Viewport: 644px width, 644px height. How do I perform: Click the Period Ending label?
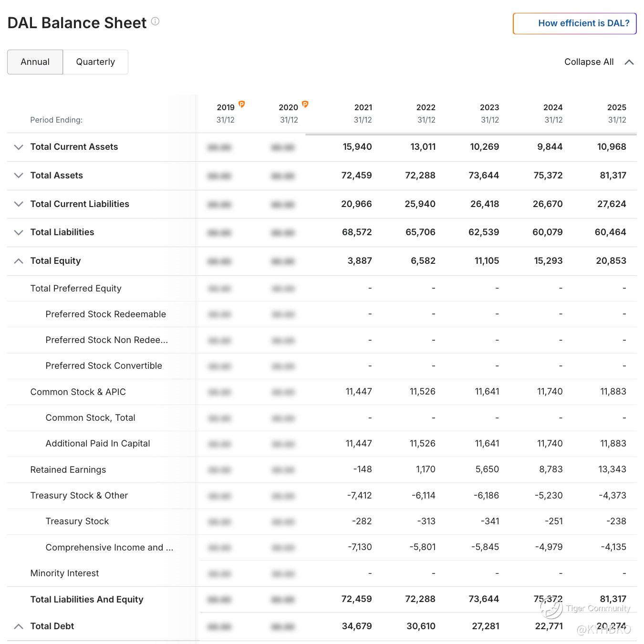[x=56, y=120]
